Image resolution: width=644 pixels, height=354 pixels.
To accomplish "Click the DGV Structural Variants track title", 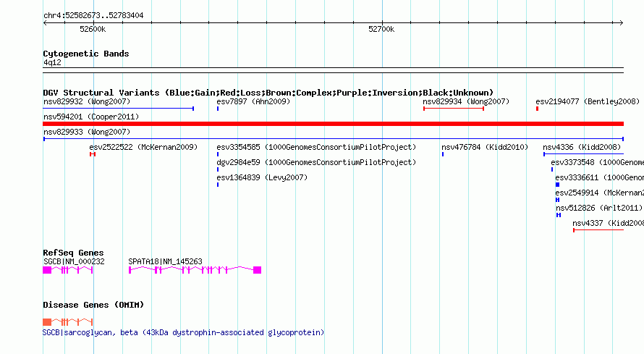I will (268, 93).
